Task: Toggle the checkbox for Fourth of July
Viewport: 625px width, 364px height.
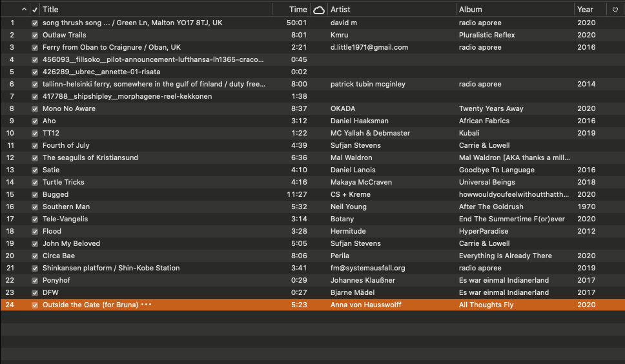Action: tap(35, 146)
